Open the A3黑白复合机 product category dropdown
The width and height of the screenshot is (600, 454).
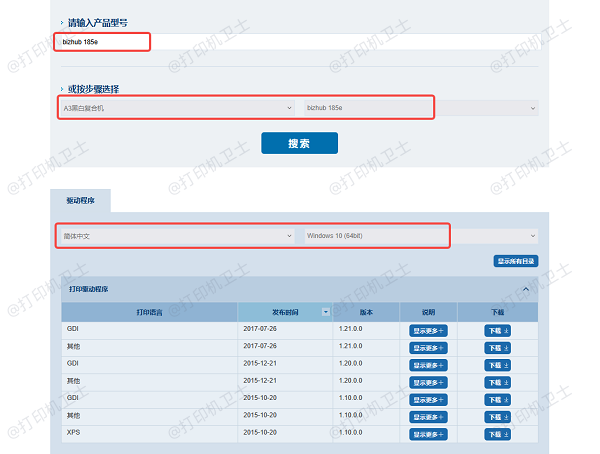coord(176,107)
